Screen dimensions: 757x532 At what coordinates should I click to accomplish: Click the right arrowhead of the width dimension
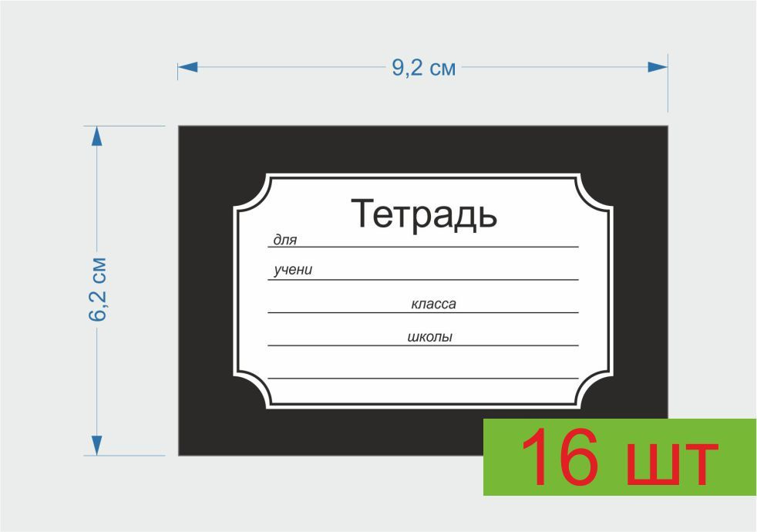pyautogui.click(x=658, y=67)
